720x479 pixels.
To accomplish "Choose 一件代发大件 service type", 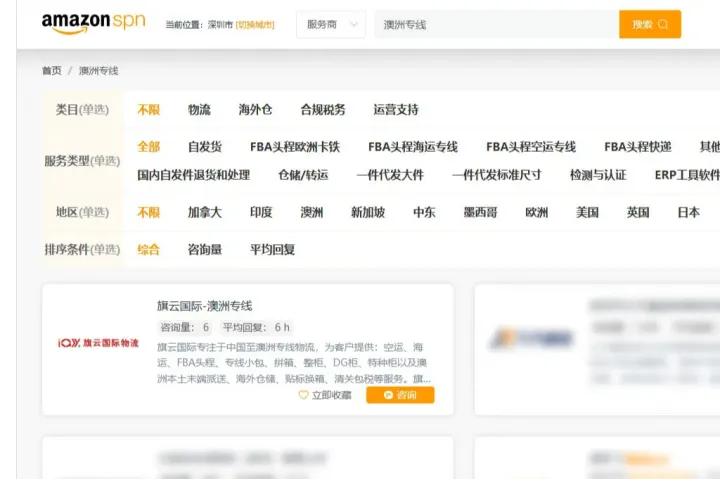I will (x=390, y=175).
